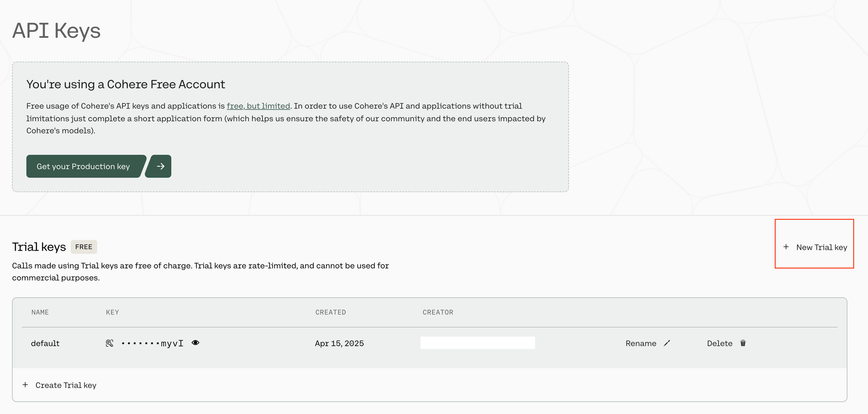868x414 pixels.
Task: Reveal the default key with eye icon
Action: (195, 343)
